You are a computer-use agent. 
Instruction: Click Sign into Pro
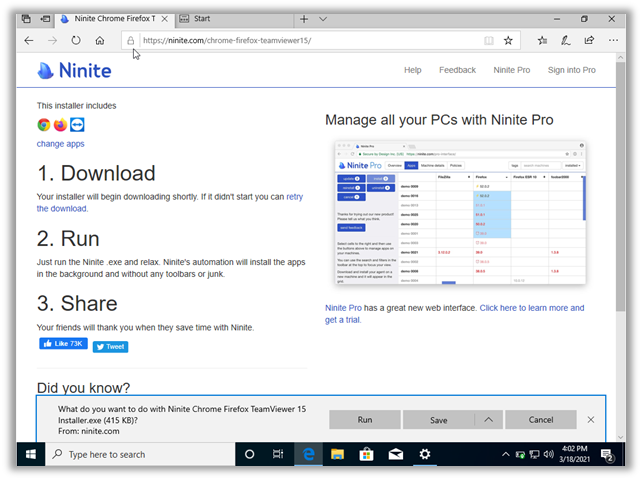[572, 70]
